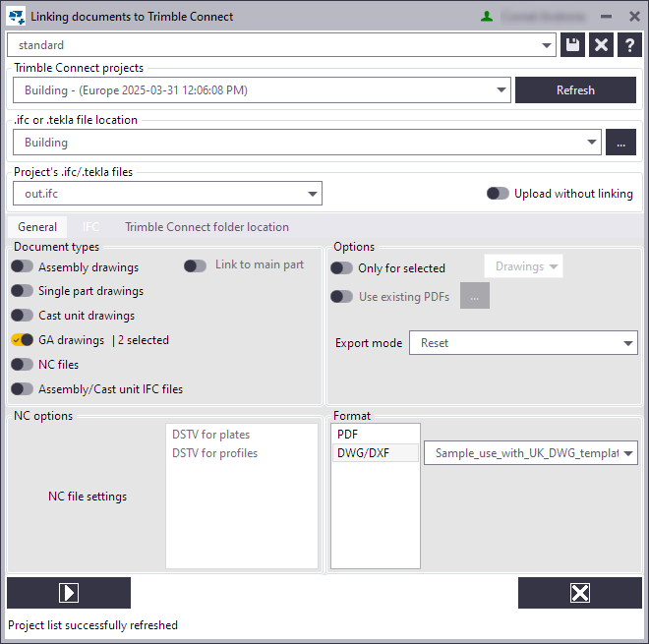Click the 'Project list successfully refreshed' status message

[92, 625]
